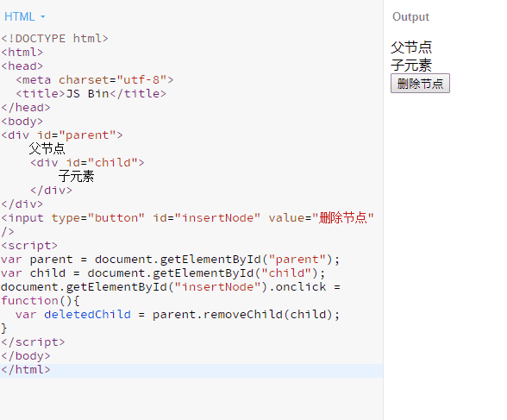Click the <!DOCTYPE html> code line

54,39
